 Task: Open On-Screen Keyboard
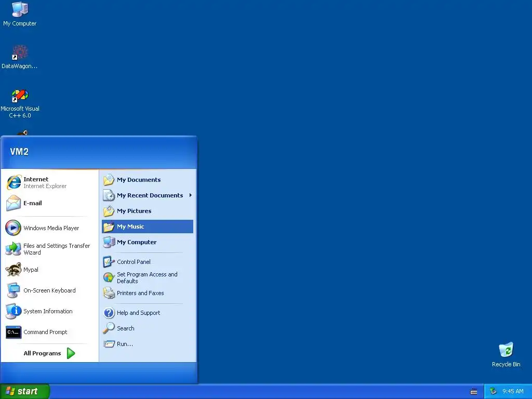pyautogui.click(x=49, y=290)
